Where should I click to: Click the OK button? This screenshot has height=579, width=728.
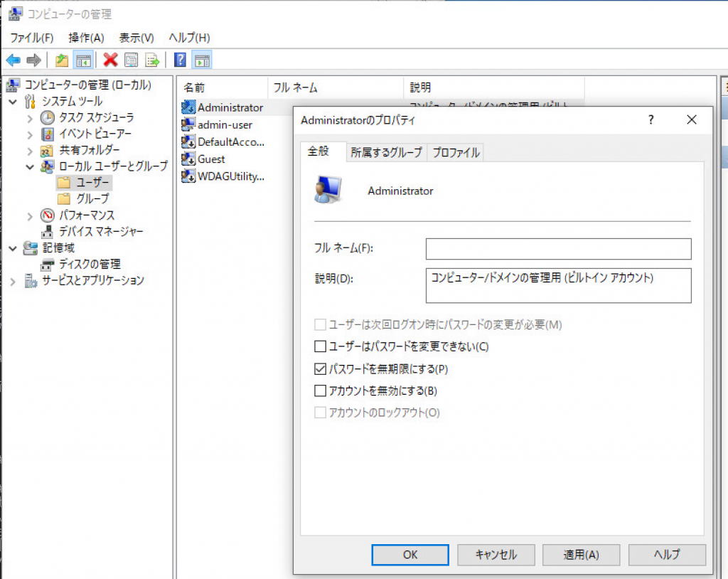pyautogui.click(x=410, y=555)
